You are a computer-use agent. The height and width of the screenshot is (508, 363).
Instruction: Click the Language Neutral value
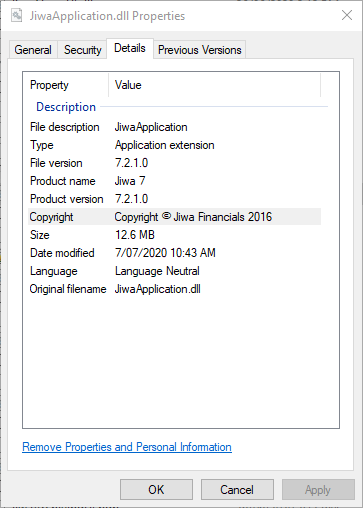(157, 271)
